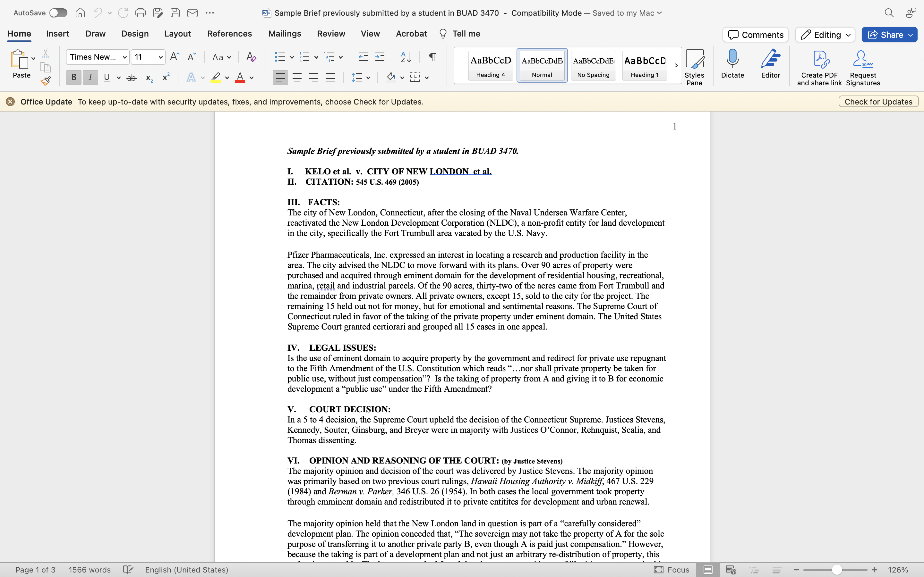The width and height of the screenshot is (924, 577).
Task: Select the strikethrough icon
Action: (x=131, y=78)
